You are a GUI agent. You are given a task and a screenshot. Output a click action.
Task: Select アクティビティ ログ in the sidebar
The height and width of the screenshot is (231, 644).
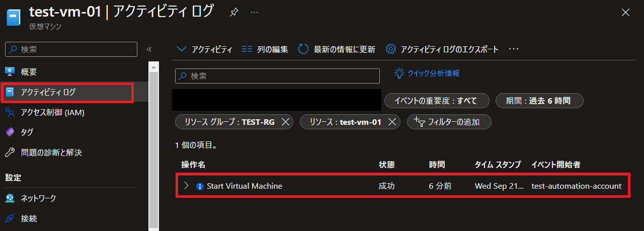click(67, 92)
